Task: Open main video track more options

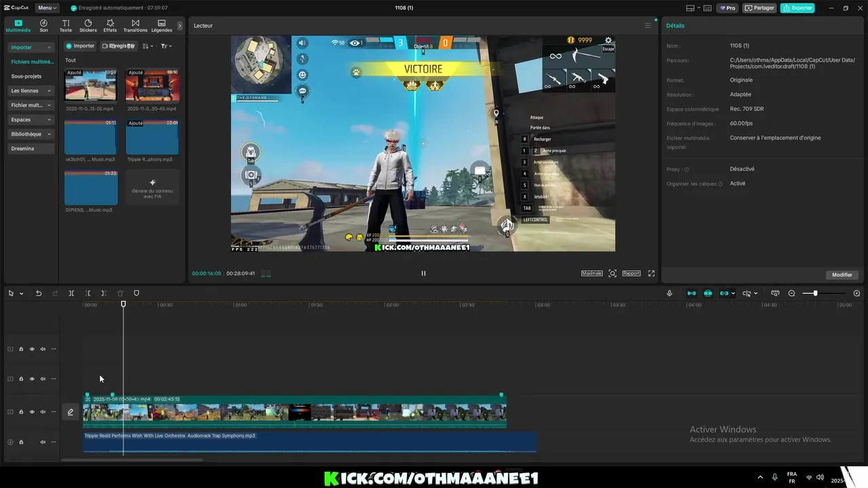Action: (54, 412)
